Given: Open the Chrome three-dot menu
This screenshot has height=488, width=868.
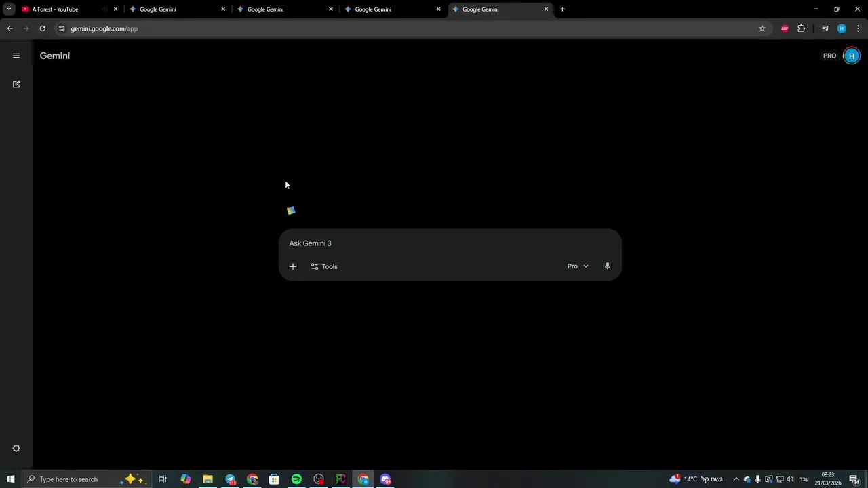Looking at the screenshot, I should pyautogui.click(x=858, y=28).
